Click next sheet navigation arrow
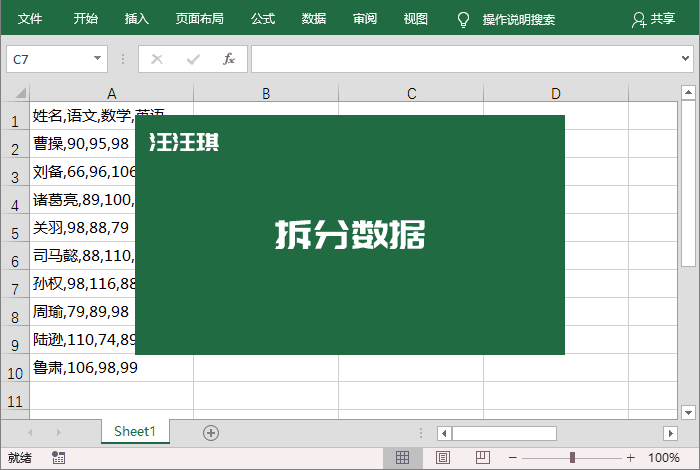Image resolution: width=700 pixels, height=470 pixels. click(x=58, y=432)
